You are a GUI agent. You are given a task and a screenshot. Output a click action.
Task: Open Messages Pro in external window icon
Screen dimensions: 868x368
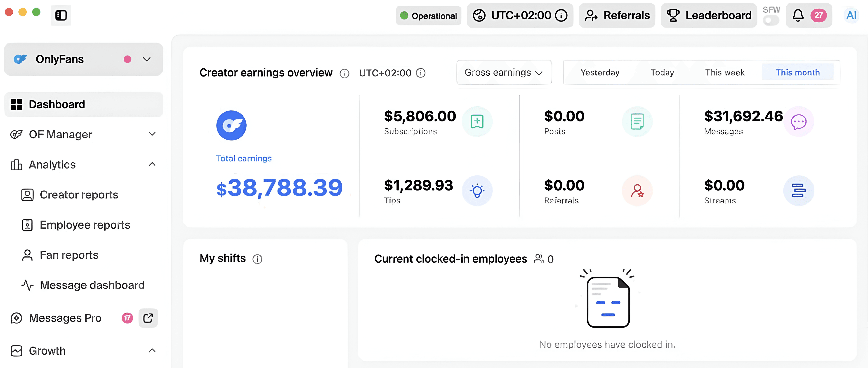point(148,318)
